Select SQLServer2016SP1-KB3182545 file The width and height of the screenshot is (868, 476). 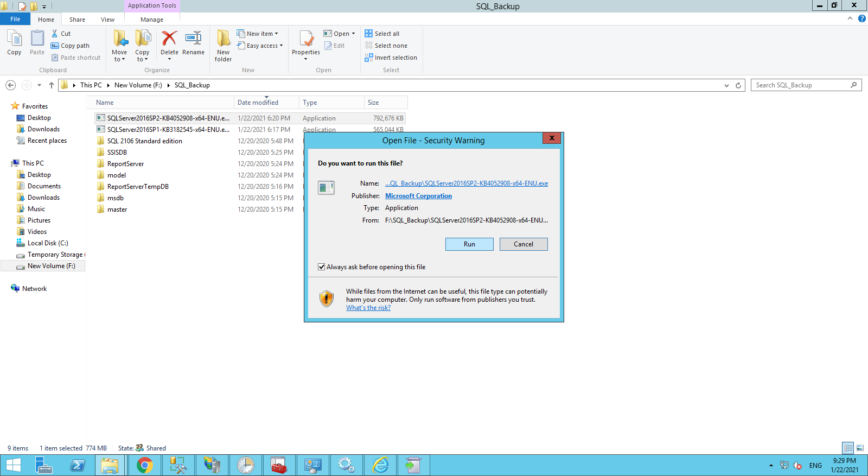[x=168, y=130]
